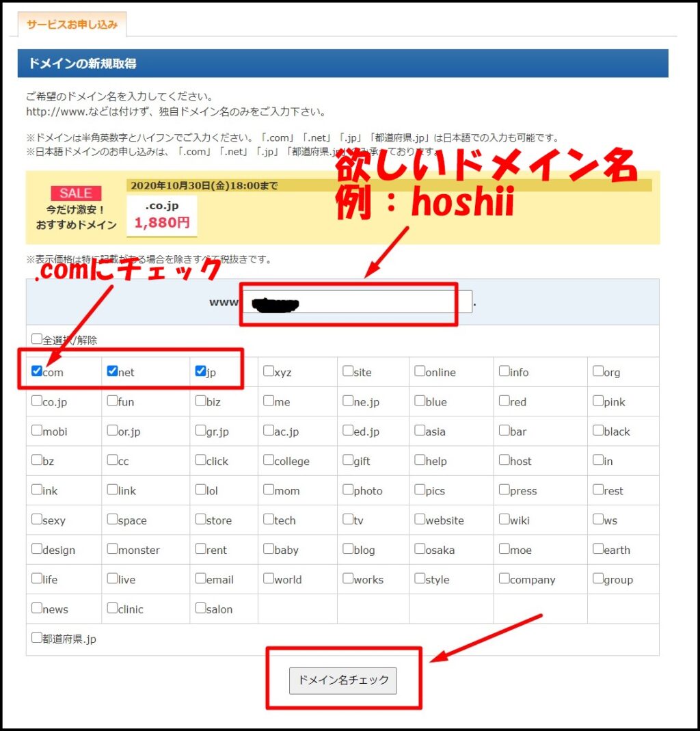Check the design domain checkbox
700x731 pixels.
coord(37,548)
